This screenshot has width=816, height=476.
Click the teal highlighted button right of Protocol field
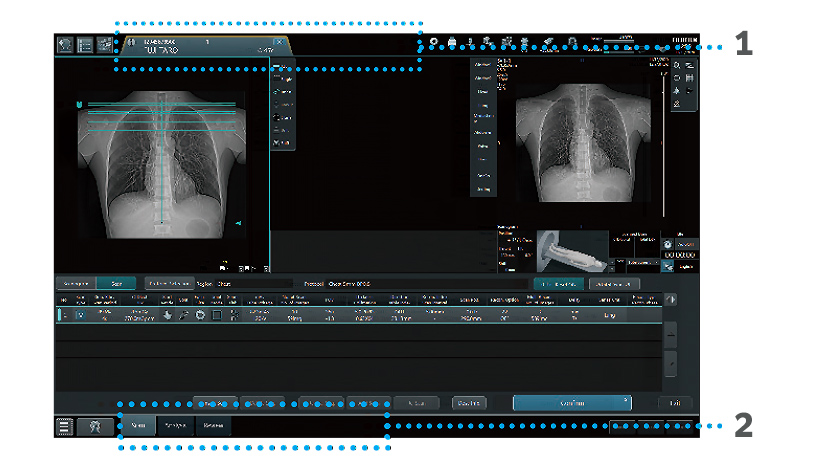click(x=558, y=284)
